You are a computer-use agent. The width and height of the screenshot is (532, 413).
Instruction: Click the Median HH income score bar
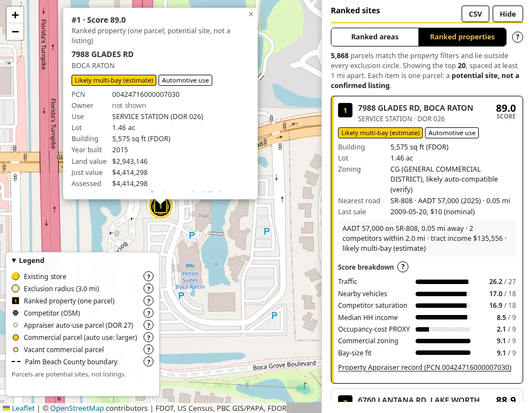(x=443, y=317)
